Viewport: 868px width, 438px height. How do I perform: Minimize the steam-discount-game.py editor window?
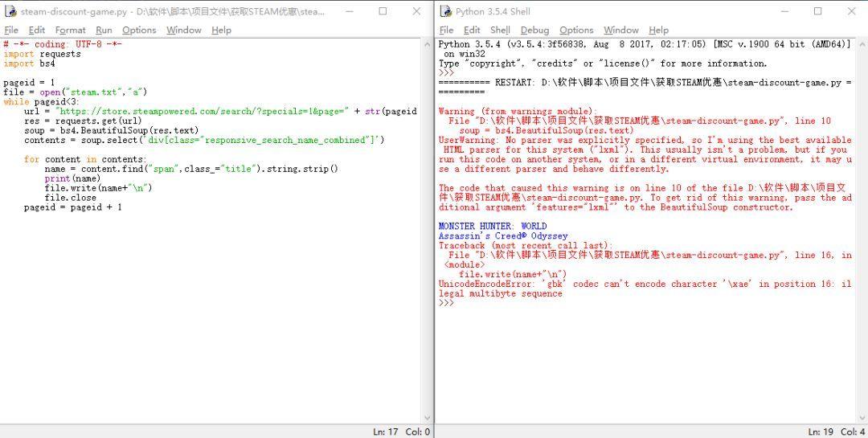pos(348,11)
